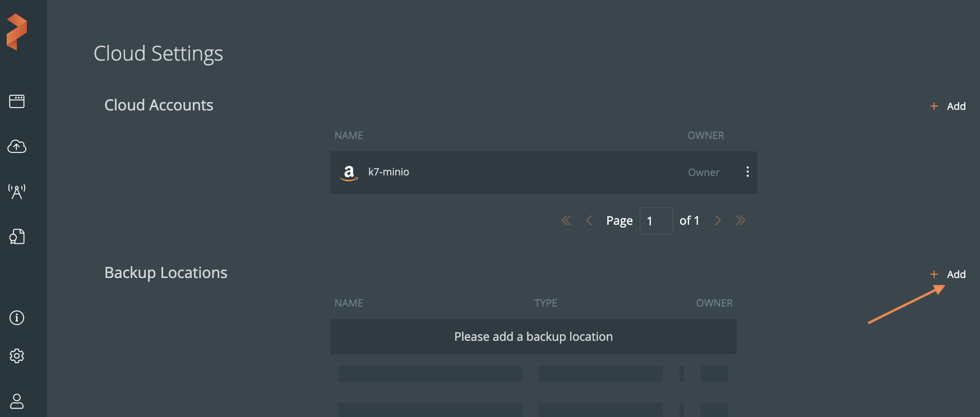The height and width of the screenshot is (417, 980).
Task: Click the info circle icon in sidebar
Action: [17, 318]
